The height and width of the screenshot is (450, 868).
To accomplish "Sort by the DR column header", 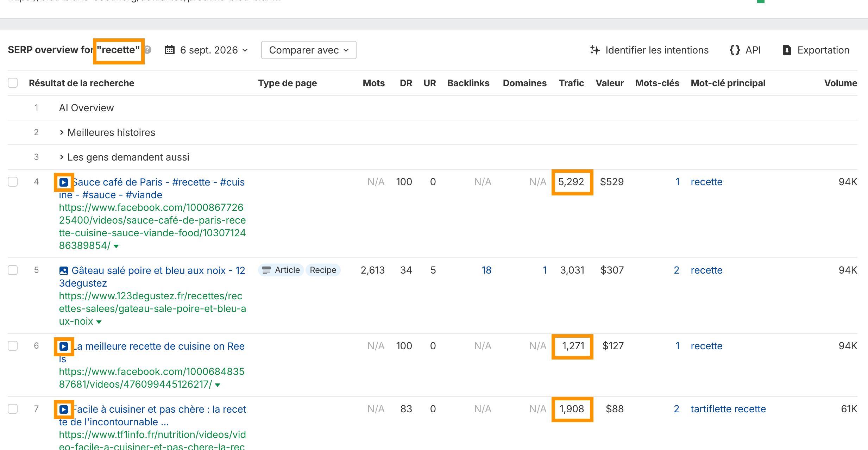I will pos(406,83).
